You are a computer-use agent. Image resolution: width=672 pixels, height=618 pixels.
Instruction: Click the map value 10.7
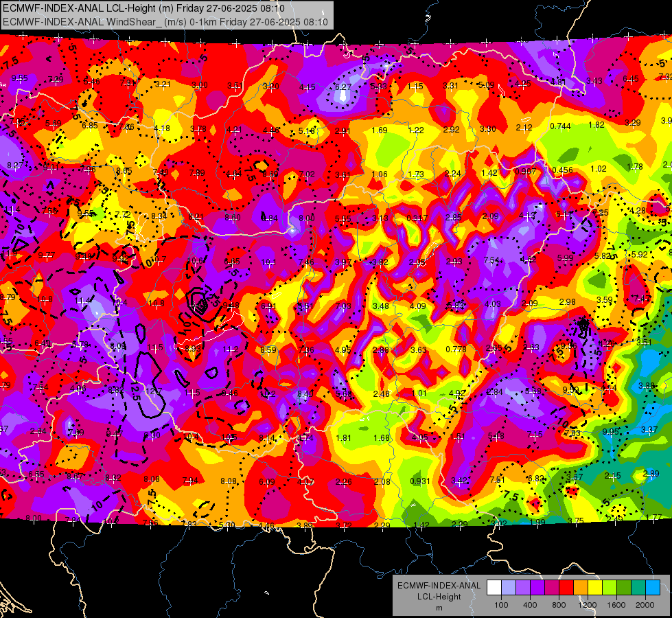(x=159, y=260)
